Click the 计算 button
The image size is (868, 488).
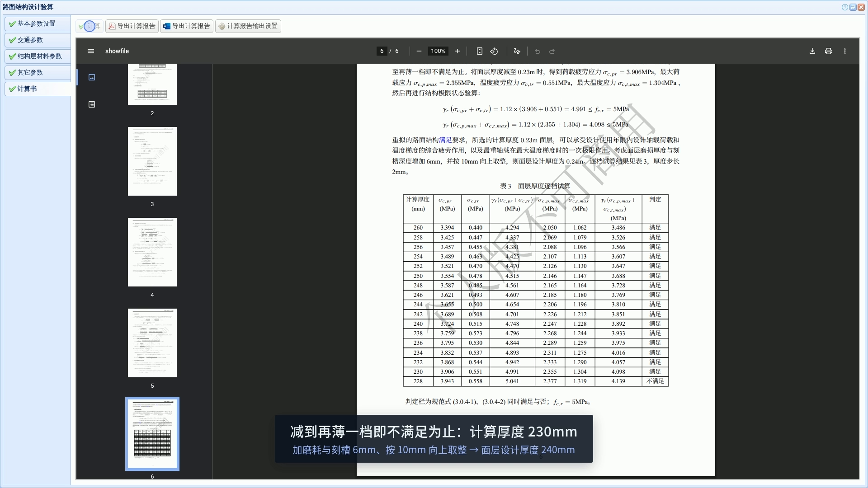90,26
